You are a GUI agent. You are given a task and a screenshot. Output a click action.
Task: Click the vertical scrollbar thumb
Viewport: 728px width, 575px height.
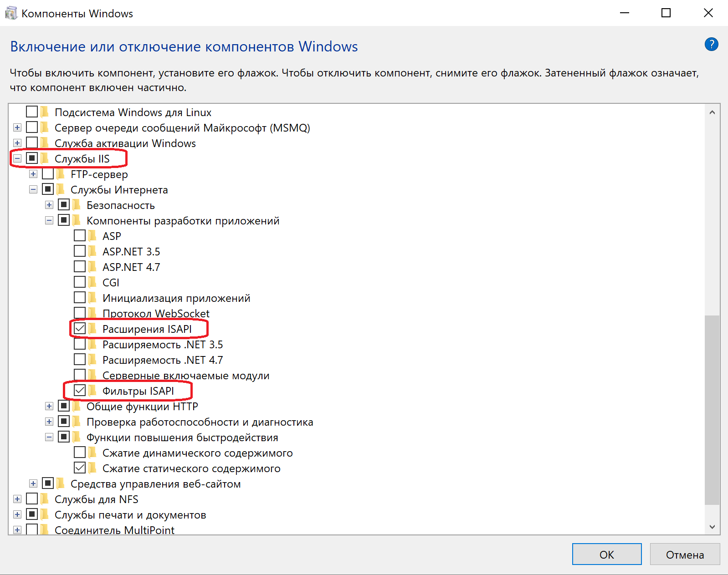pyautogui.click(x=712, y=410)
